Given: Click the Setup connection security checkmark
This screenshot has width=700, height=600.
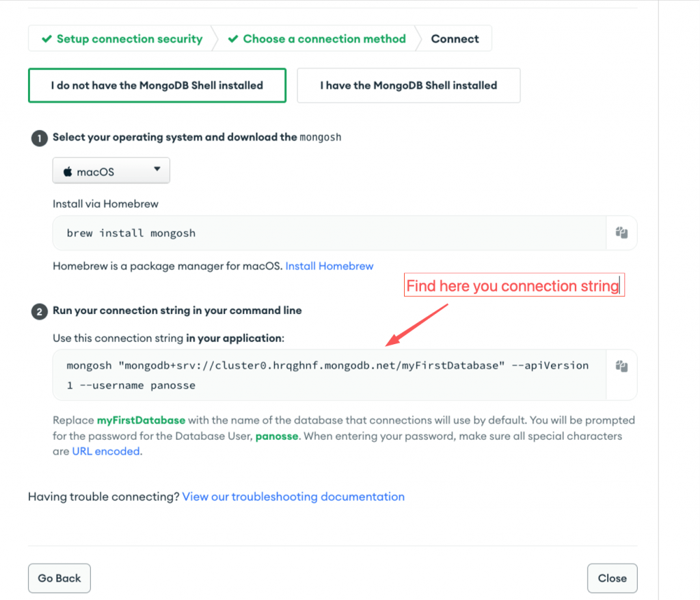Looking at the screenshot, I should [46, 39].
